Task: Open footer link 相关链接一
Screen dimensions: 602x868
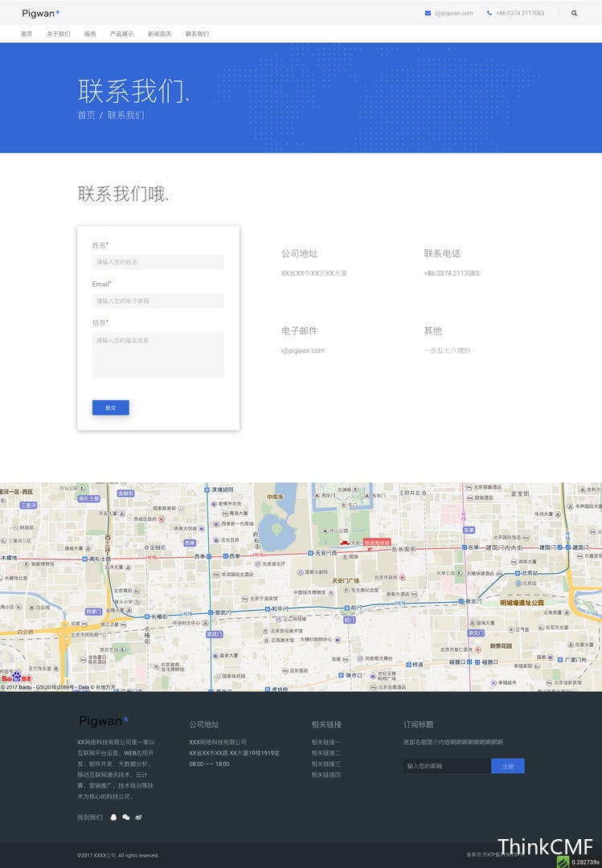Action: tap(326, 743)
